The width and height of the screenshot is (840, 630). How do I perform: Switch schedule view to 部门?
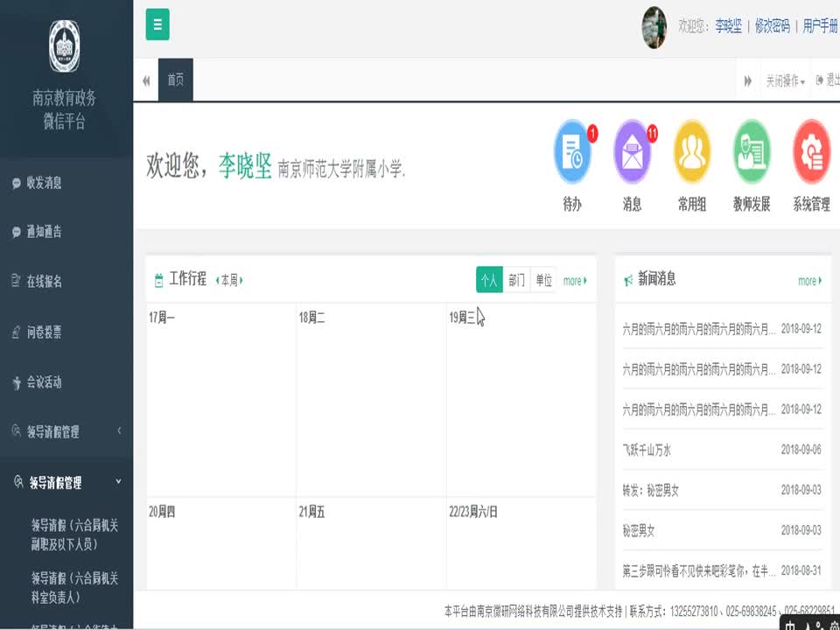516,280
